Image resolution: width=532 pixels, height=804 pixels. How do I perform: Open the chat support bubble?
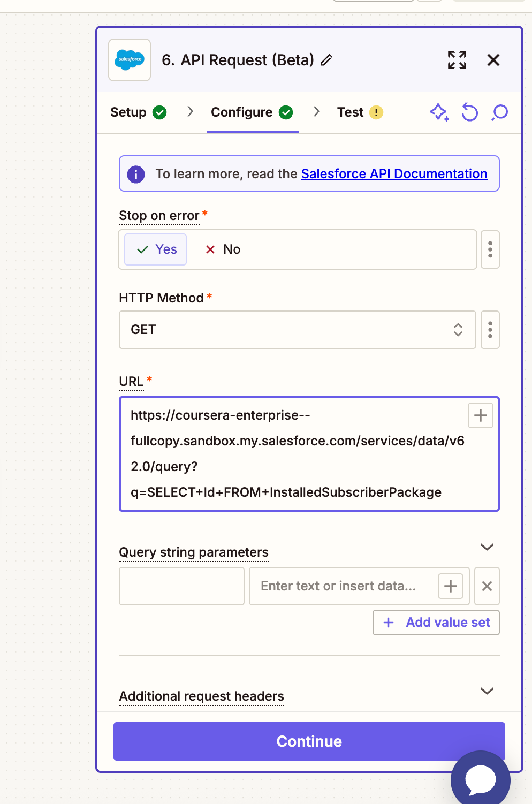coord(481,779)
